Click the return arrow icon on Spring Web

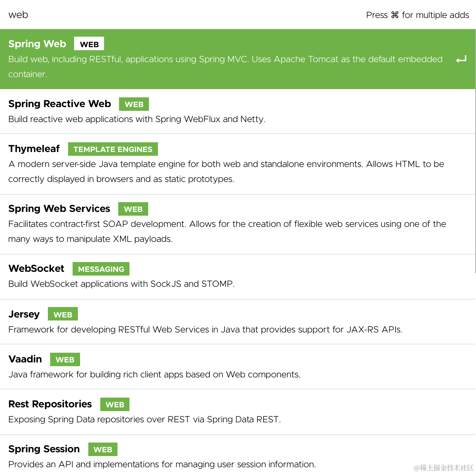coord(461,59)
